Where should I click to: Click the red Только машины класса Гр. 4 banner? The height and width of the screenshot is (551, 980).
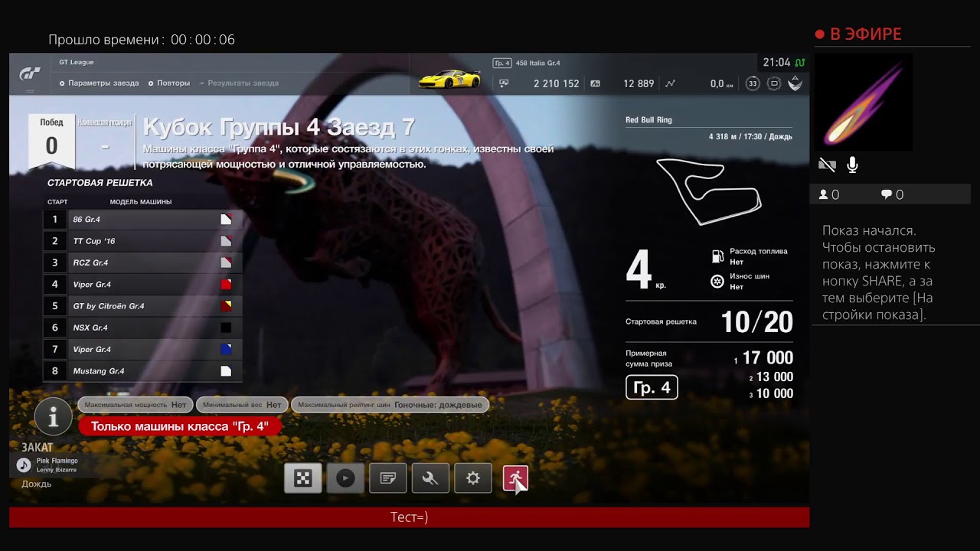(x=179, y=426)
